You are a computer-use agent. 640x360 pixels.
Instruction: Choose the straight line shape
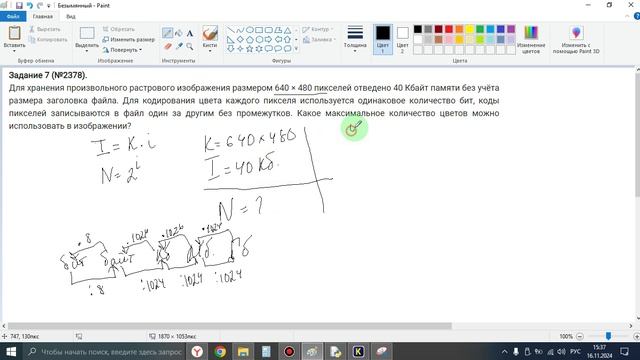[231, 30]
